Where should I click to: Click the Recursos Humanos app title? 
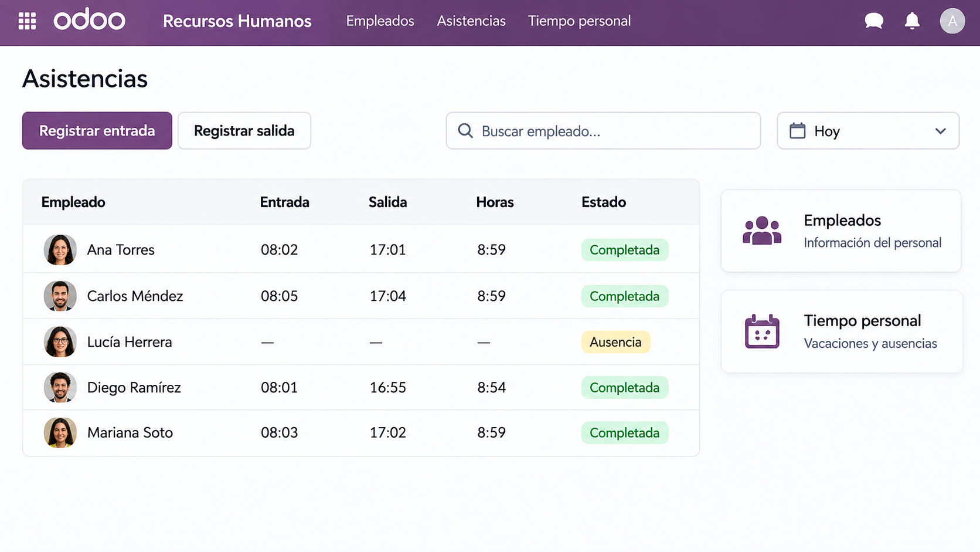tap(237, 21)
